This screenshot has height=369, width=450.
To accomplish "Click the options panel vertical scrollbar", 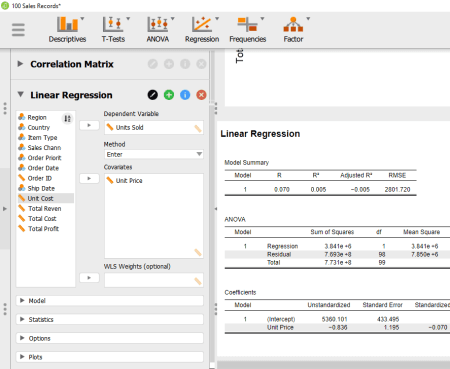I will pos(212,233).
